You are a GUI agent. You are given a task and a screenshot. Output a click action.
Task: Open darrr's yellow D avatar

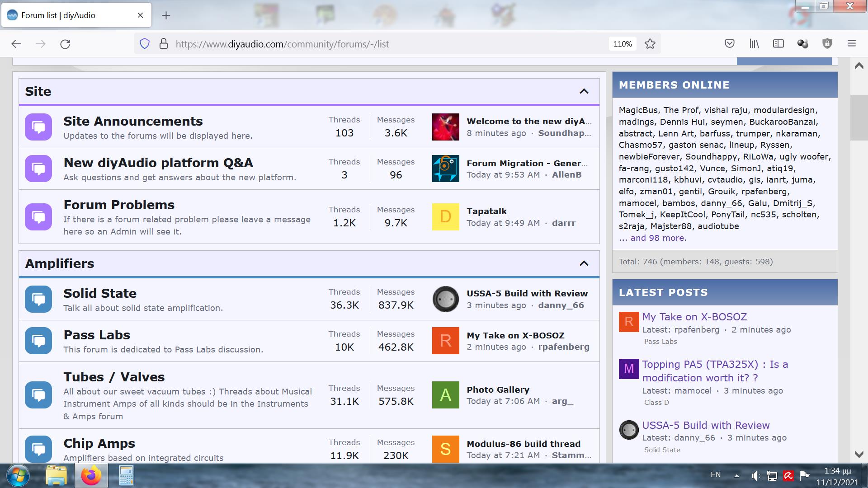446,217
